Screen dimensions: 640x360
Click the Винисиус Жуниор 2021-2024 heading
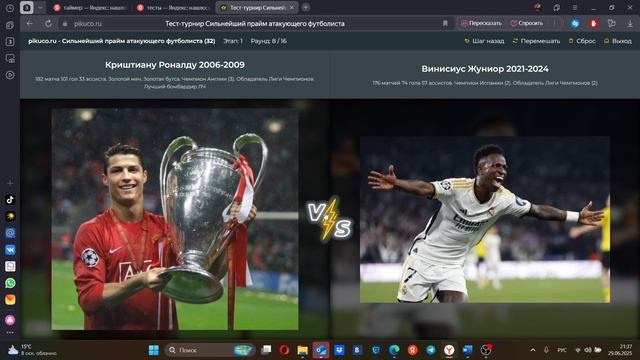click(485, 69)
